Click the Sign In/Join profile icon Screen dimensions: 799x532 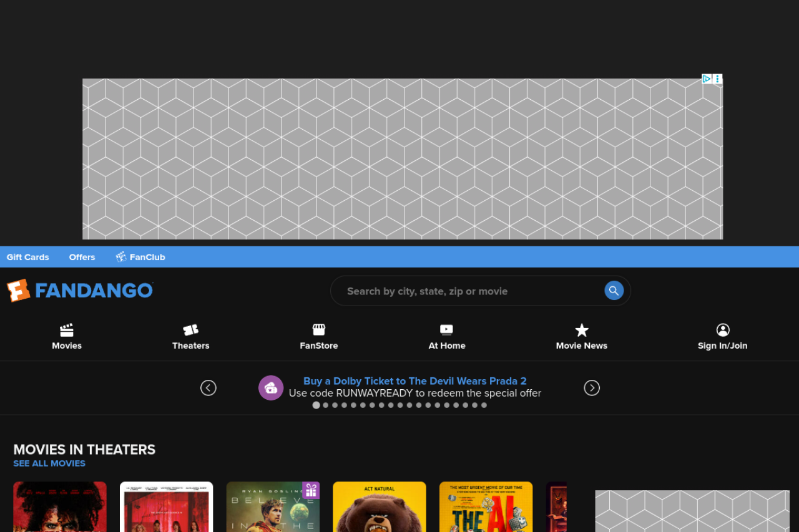722,330
